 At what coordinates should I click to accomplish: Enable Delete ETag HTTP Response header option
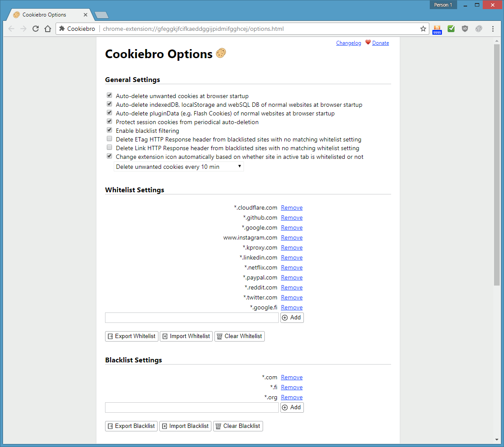point(109,139)
